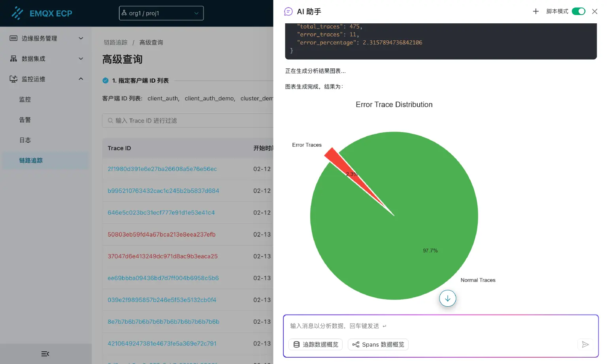Open the org1 / proj1 project dropdown
607x364 pixels.
click(x=161, y=13)
